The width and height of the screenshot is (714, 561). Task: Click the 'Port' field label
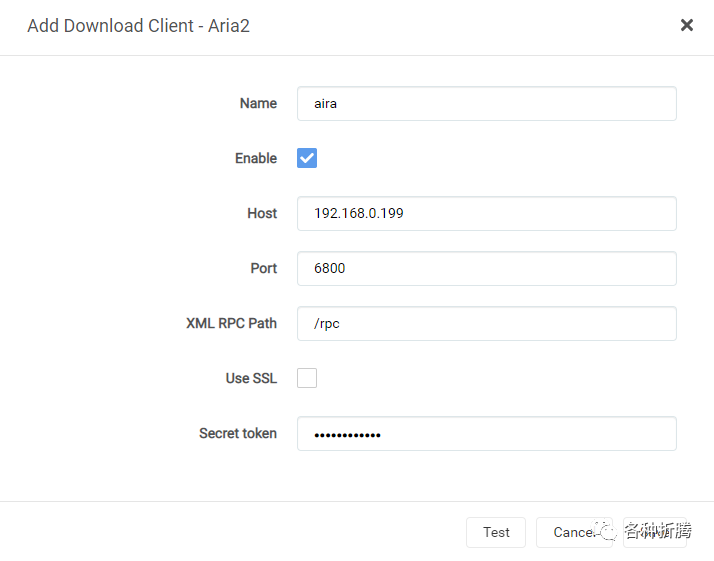(x=263, y=268)
